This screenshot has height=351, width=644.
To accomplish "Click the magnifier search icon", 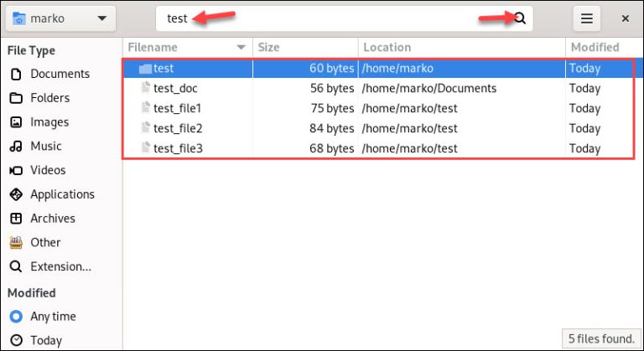I will pyautogui.click(x=520, y=18).
